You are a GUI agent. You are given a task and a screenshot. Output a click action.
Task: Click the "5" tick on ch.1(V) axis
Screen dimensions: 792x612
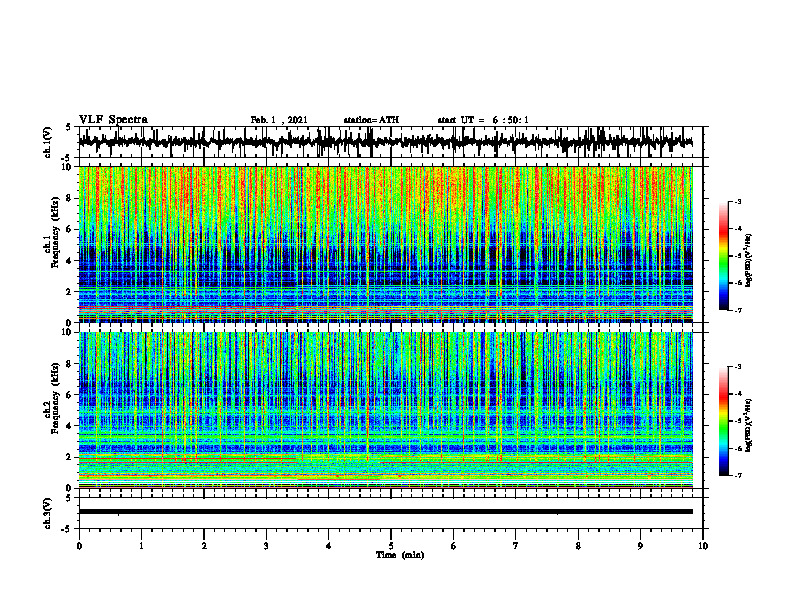(x=69, y=128)
